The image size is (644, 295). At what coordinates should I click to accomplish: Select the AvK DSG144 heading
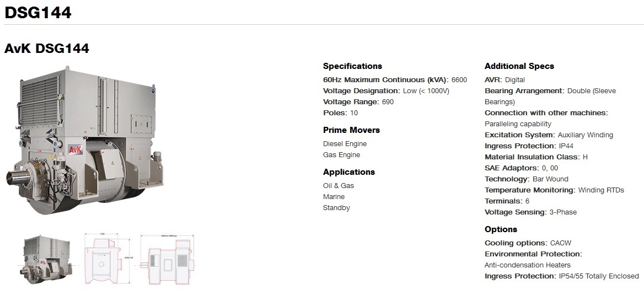point(47,49)
